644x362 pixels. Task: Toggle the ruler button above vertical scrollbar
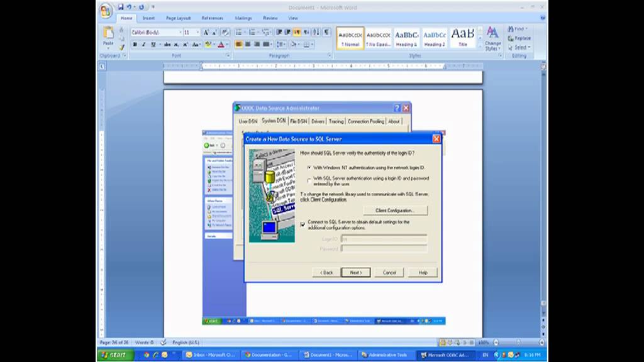point(543,67)
